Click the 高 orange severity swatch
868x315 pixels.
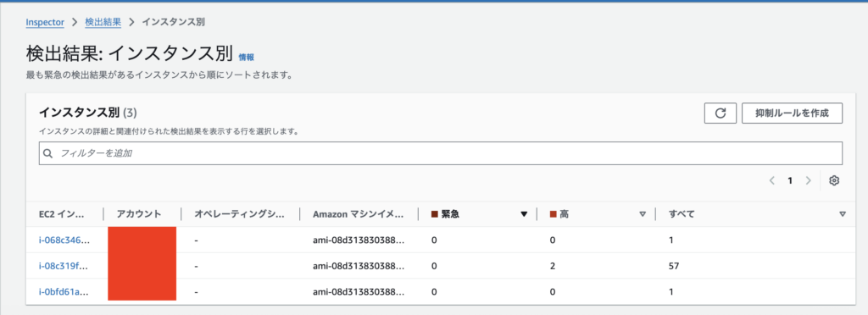[553, 214]
